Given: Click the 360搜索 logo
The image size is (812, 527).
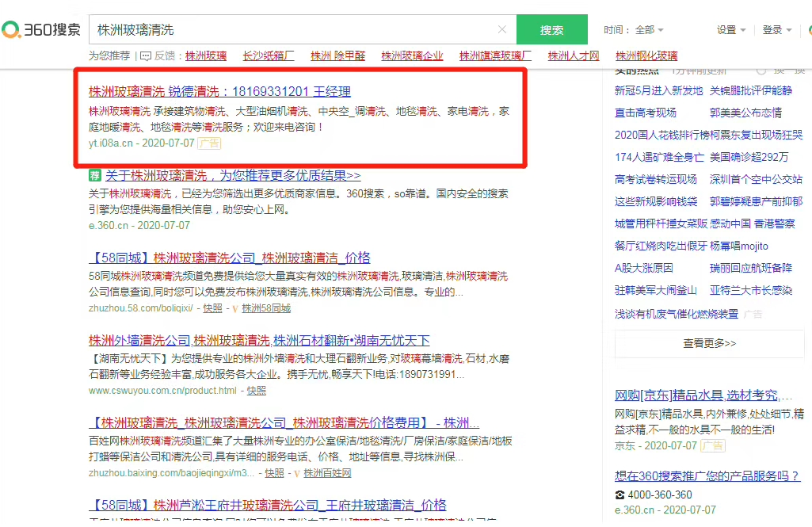Looking at the screenshot, I should [41, 29].
